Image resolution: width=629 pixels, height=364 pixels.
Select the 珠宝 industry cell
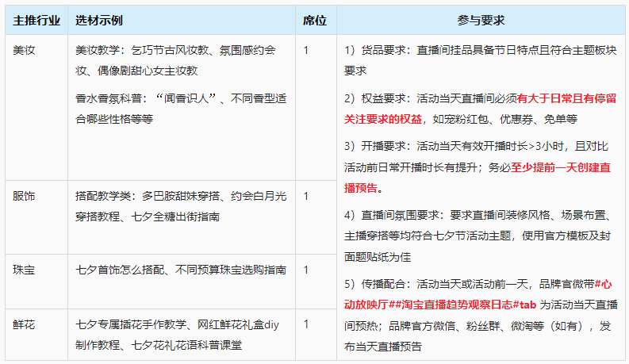[x=25, y=270]
